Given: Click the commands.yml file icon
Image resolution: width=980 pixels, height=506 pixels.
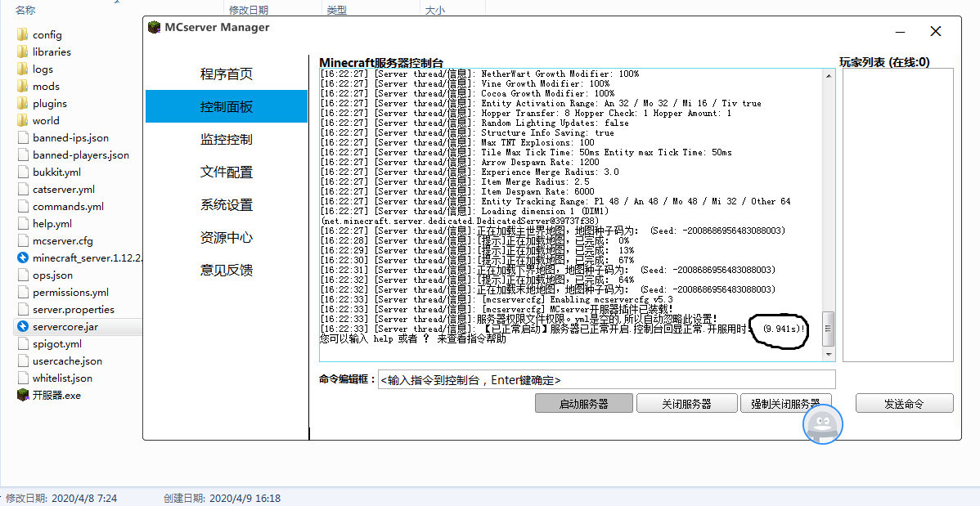Looking at the screenshot, I should (x=23, y=206).
